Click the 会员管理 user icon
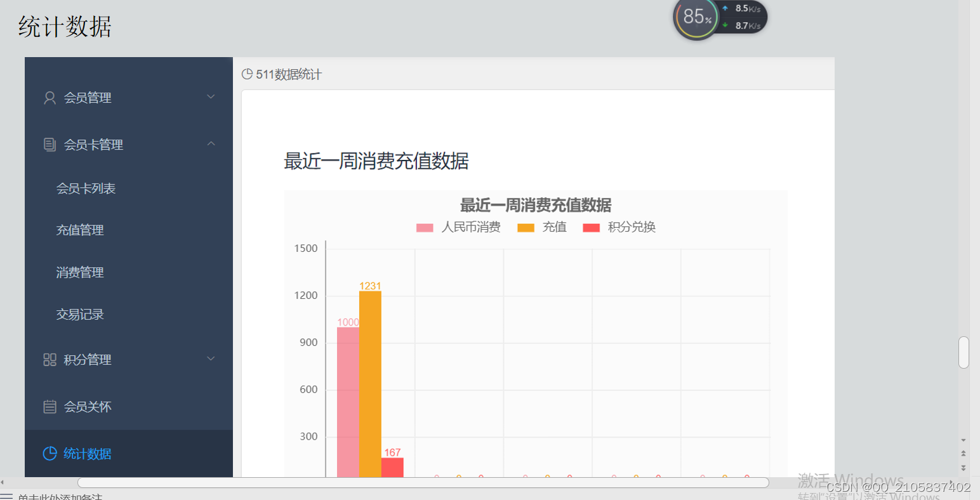Image resolution: width=980 pixels, height=500 pixels. coord(50,98)
